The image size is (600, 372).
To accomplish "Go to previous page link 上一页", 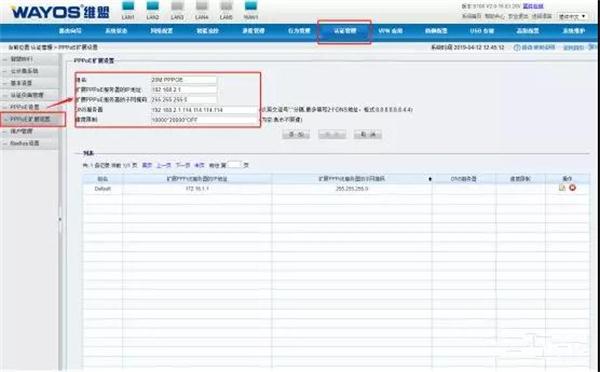I will pos(164,165).
